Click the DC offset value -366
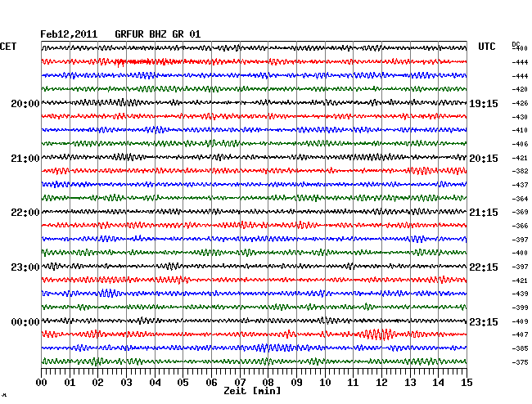The image size is (532, 404). pos(520,226)
